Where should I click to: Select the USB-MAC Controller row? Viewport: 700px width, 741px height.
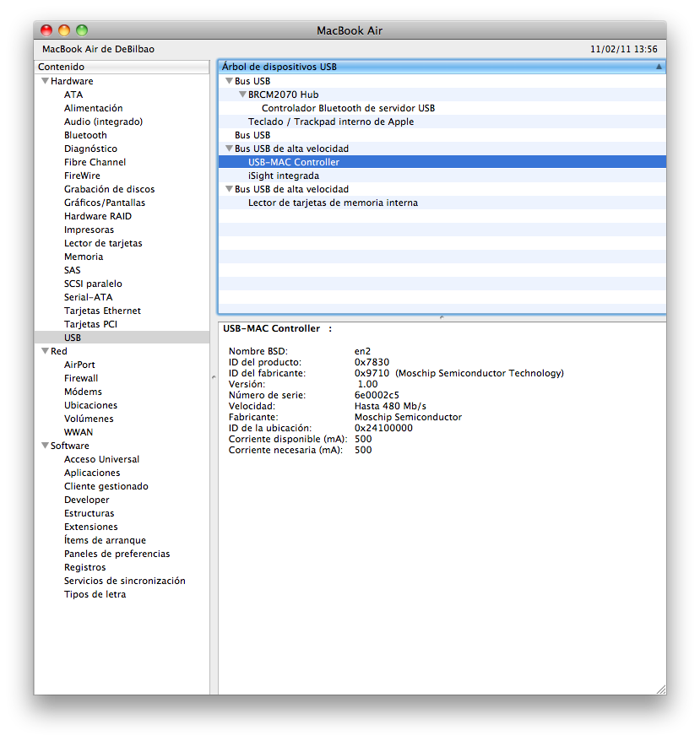click(x=442, y=162)
